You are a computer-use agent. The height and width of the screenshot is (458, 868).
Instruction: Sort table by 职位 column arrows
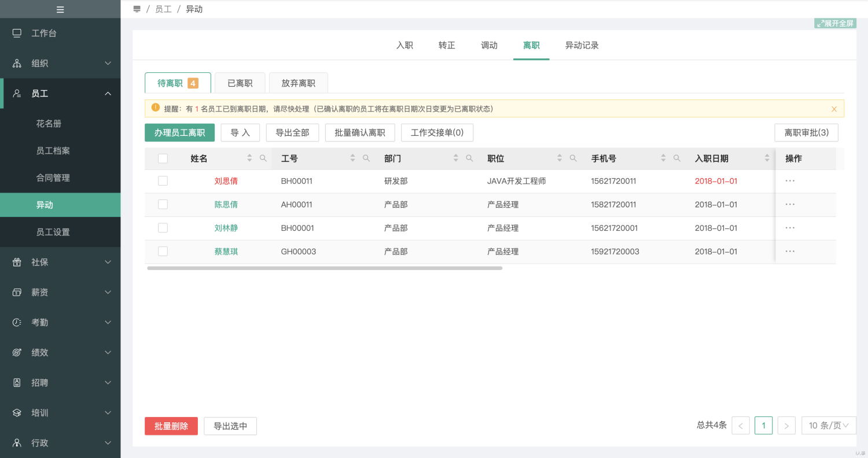point(560,158)
